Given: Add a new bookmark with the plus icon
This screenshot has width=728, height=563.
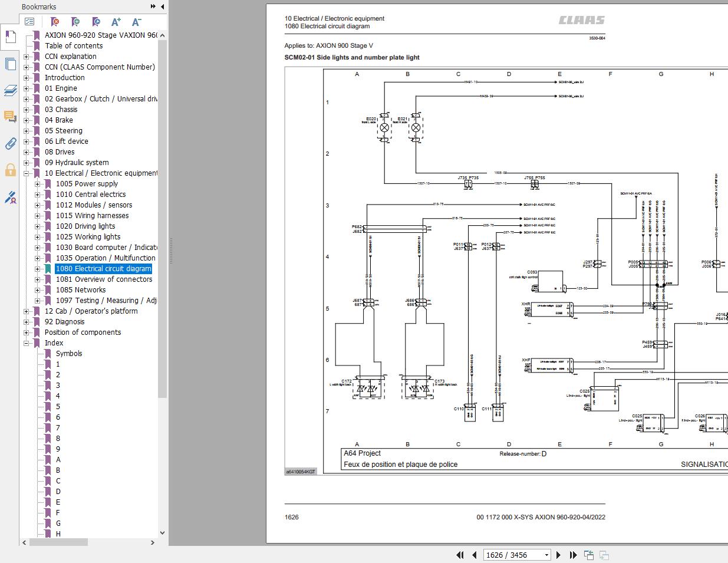Looking at the screenshot, I should (75, 22).
